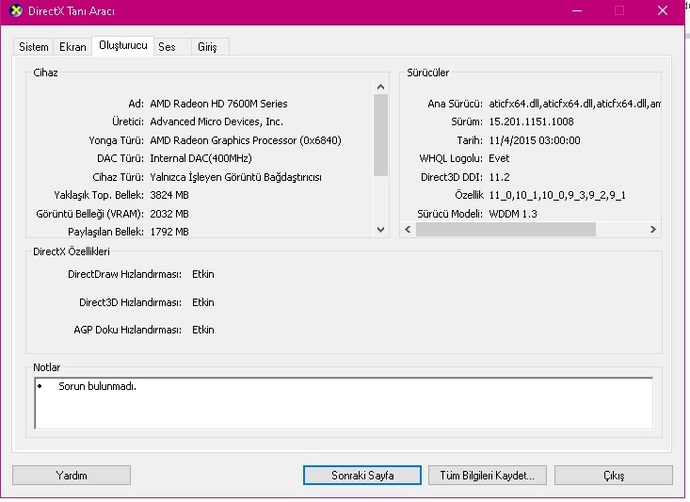Image resolution: width=690 pixels, height=502 pixels.
Task: Click feature levels 11_0,10_1,10_0,9_3,9_2,9_1
Action: pyautogui.click(x=557, y=195)
